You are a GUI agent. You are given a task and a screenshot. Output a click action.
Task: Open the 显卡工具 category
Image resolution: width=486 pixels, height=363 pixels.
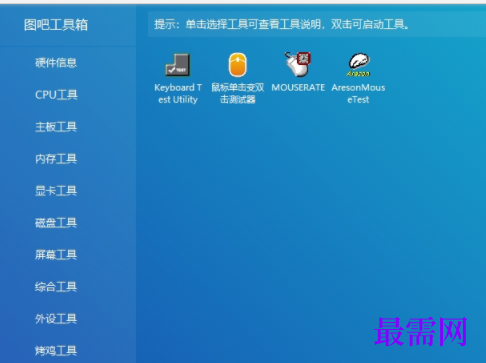56,191
